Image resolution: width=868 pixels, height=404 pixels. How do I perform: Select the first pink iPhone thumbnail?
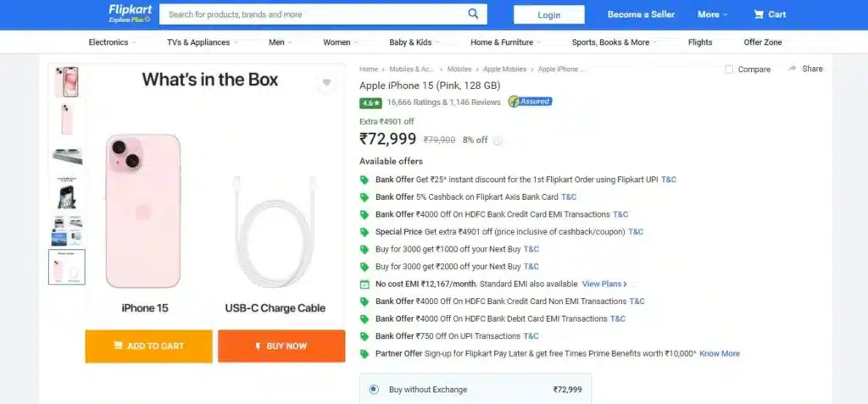(67, 82)
